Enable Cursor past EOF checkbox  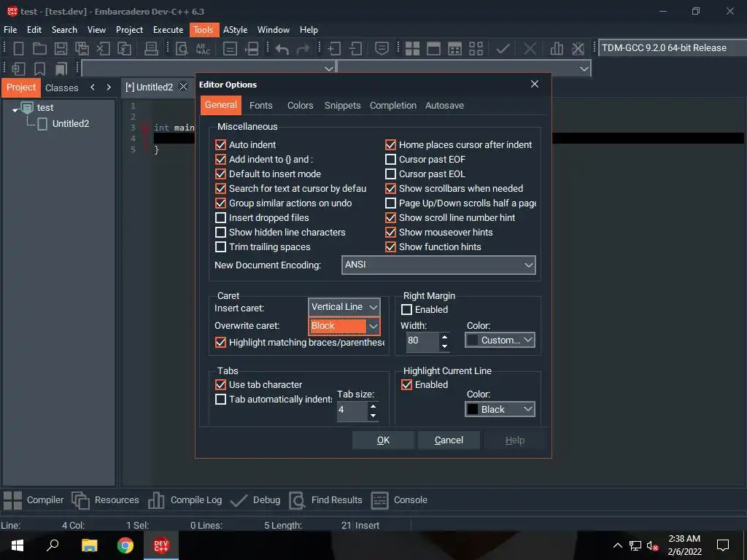point(390,159)
